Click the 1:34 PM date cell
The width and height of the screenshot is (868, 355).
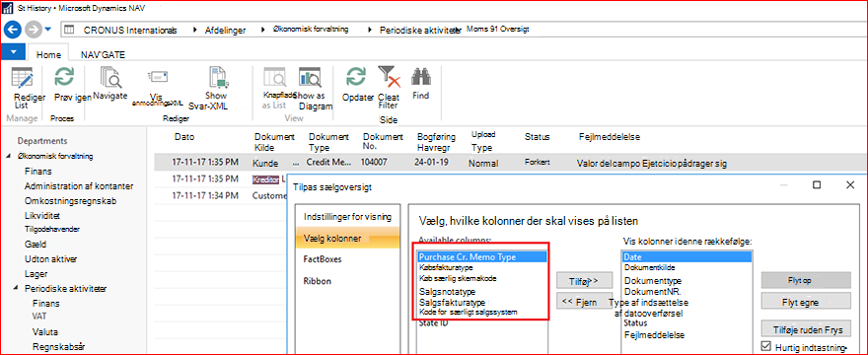[x=205, y=195]
